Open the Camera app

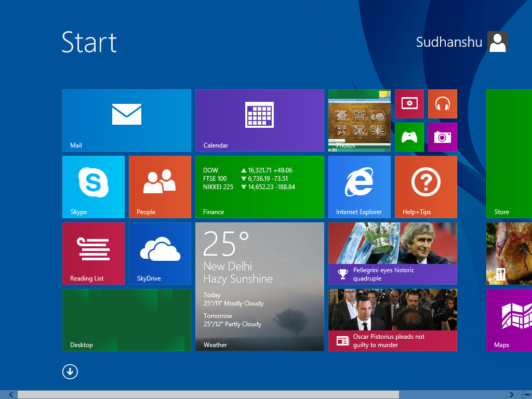pos(442,137)
